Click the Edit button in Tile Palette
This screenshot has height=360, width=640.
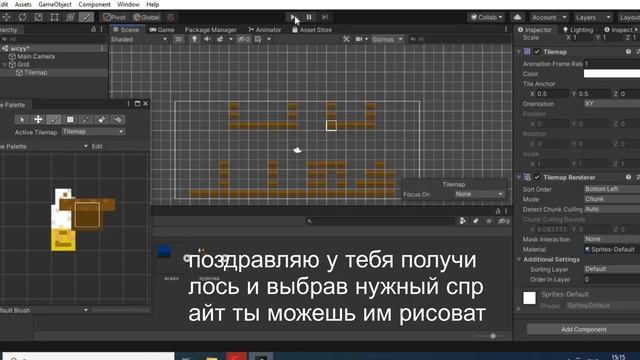[x=97, y=146]
